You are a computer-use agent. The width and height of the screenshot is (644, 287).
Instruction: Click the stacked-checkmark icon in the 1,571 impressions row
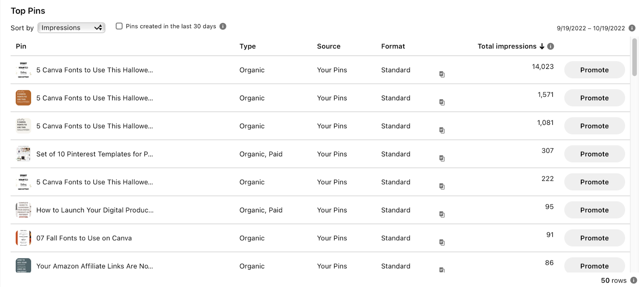442,102
